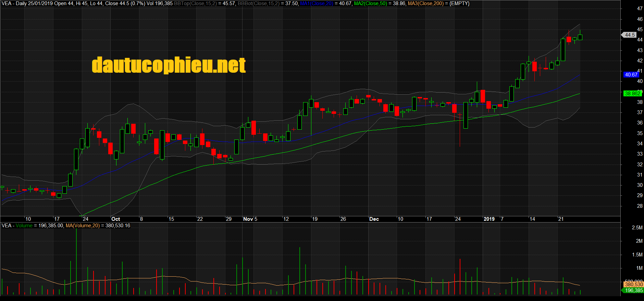644x301 pixels.
Task: Click the green Volume label in lower pane
Action: pos(24,226)
